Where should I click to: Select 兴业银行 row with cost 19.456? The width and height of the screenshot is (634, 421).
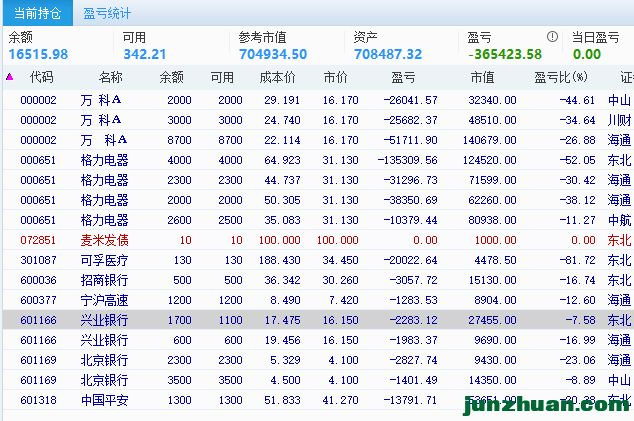(318, 340)
